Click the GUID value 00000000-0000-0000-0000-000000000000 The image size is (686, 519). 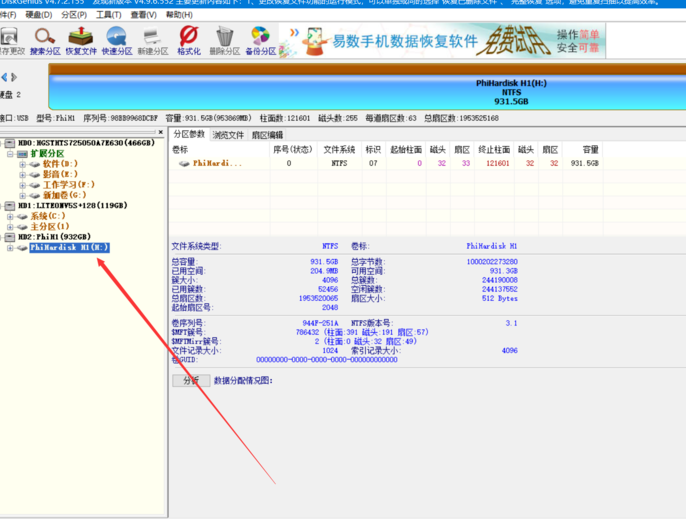click(327, 360)
